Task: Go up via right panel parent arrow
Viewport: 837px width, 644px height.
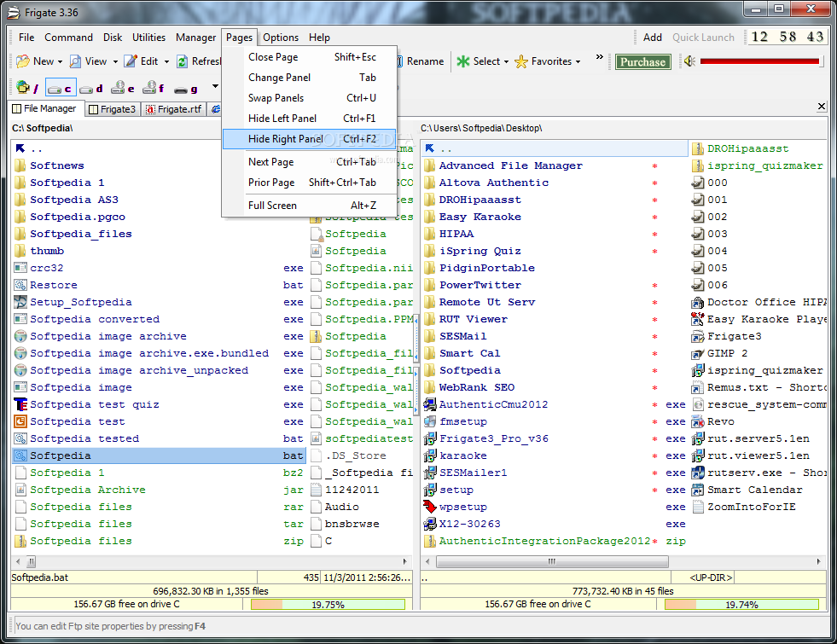Action: click(430, 148)
